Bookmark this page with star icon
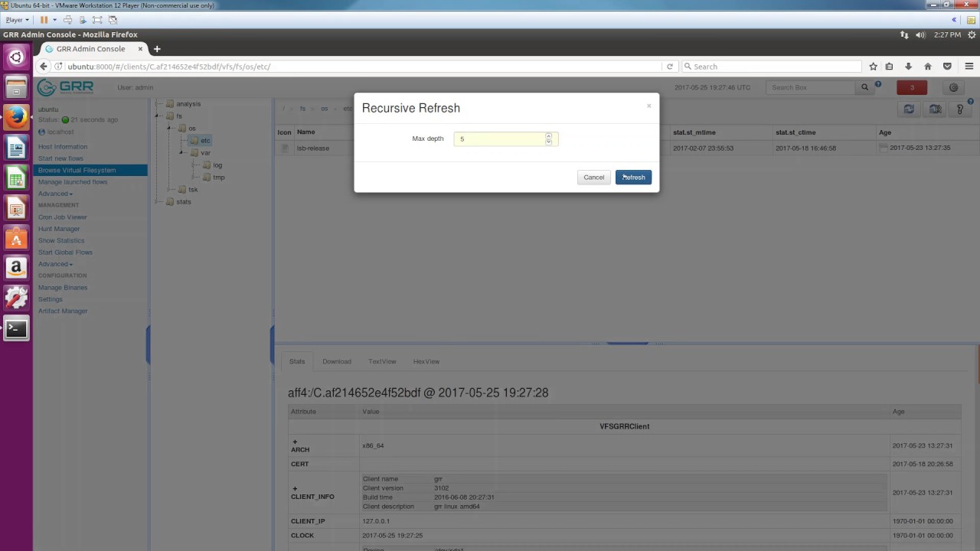 point(873,67)
